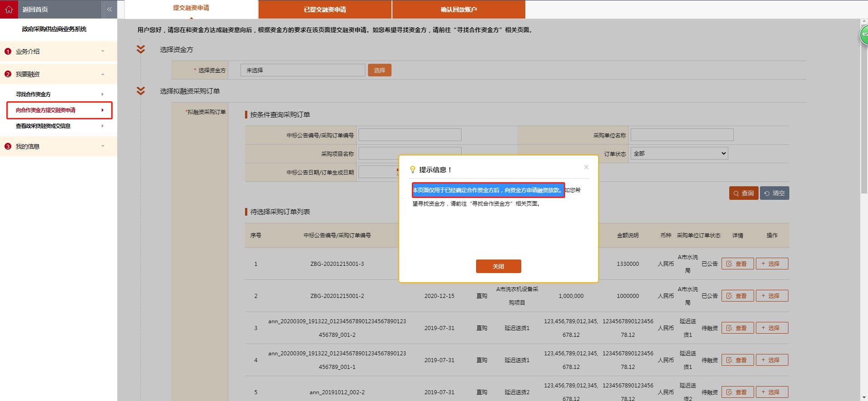The height and width of the screenshot is (401, 868).
Task: Click the 查询 search button
Action: pos(744,193)
